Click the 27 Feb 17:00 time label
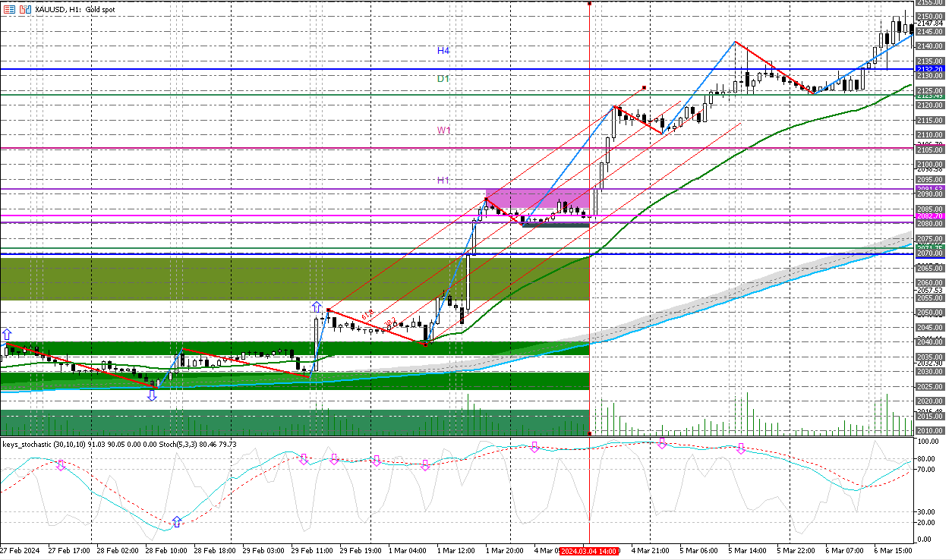Image resolution: width=952 pixels, height=560 pixels. [68, 551]
